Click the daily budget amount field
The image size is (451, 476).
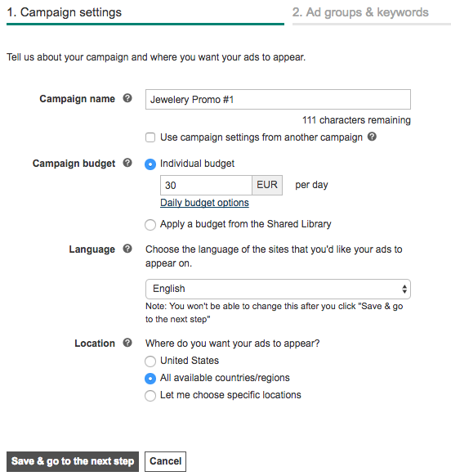pyautogui.click(x=206, y=185)
